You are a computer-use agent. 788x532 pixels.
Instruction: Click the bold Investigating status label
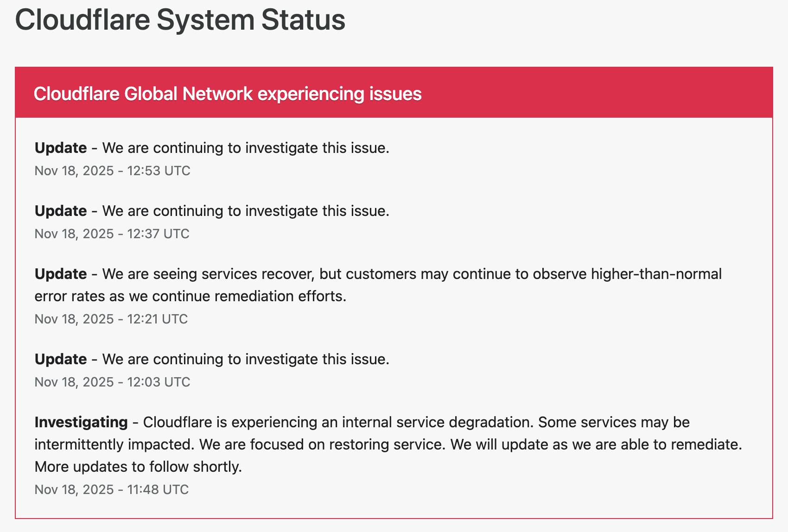coord(81,422)
